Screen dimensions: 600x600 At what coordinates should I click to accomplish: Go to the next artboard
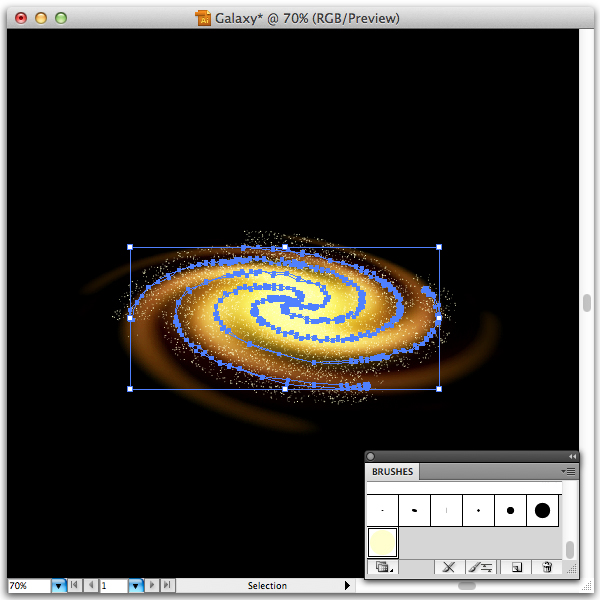pos(152,585)
